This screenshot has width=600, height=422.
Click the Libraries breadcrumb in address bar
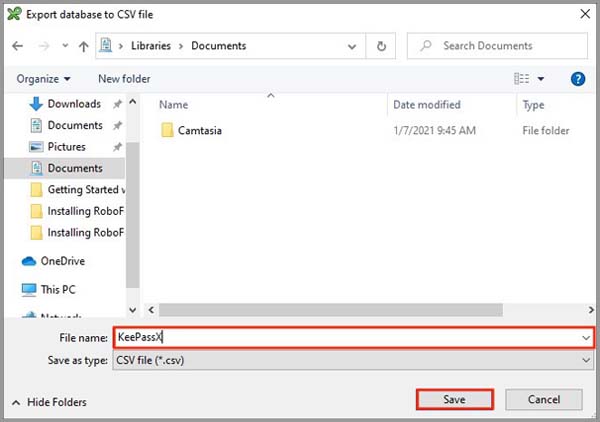[x=151, y=46]
